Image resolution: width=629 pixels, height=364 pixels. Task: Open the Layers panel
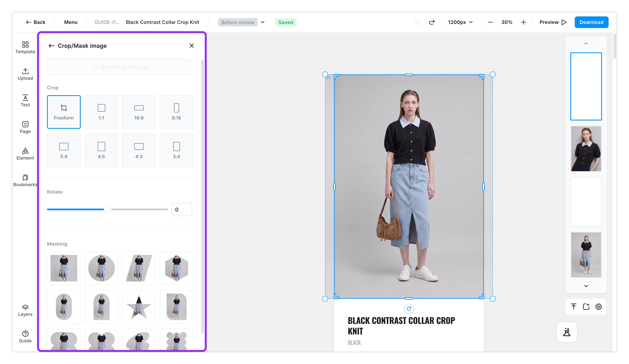(x=25, y=310)
